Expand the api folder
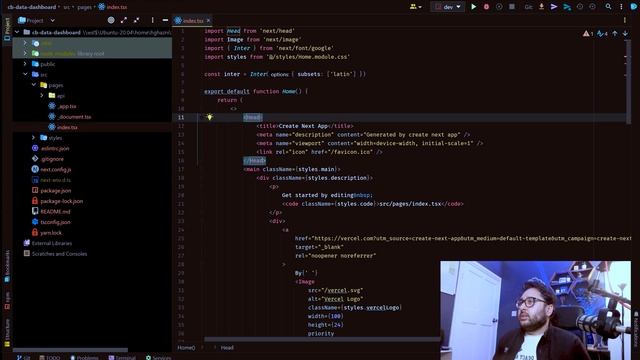This screenshot has height=360, width=640. coord(42,96)
